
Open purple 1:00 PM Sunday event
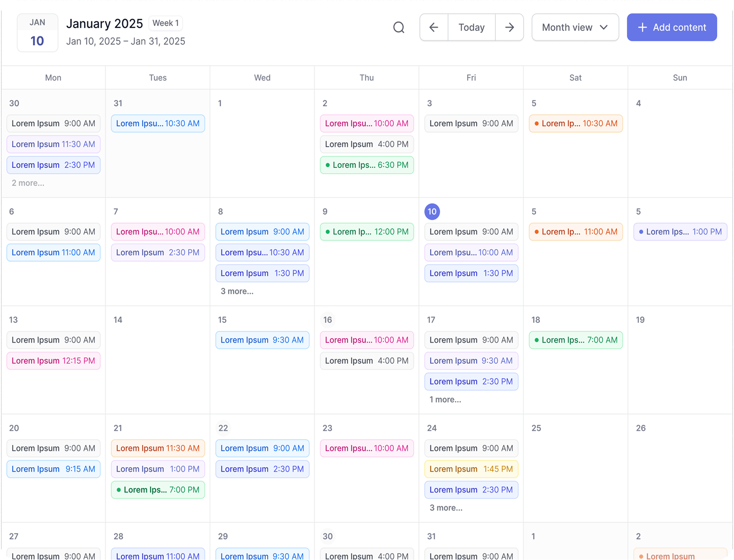[x=680, y=232]
